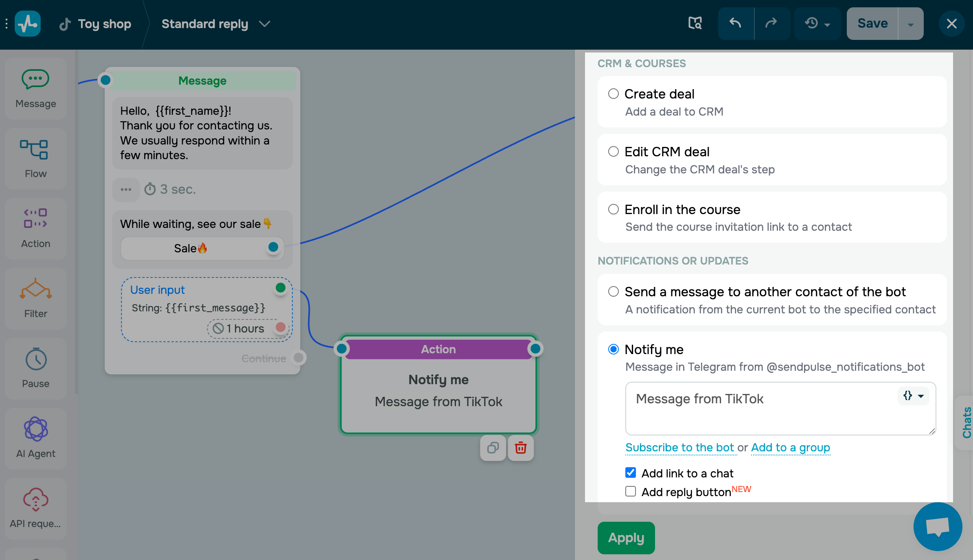Click the undo arrow in toolbar
Viewport: 973px width, 560px height.
[x=735, y=24]
